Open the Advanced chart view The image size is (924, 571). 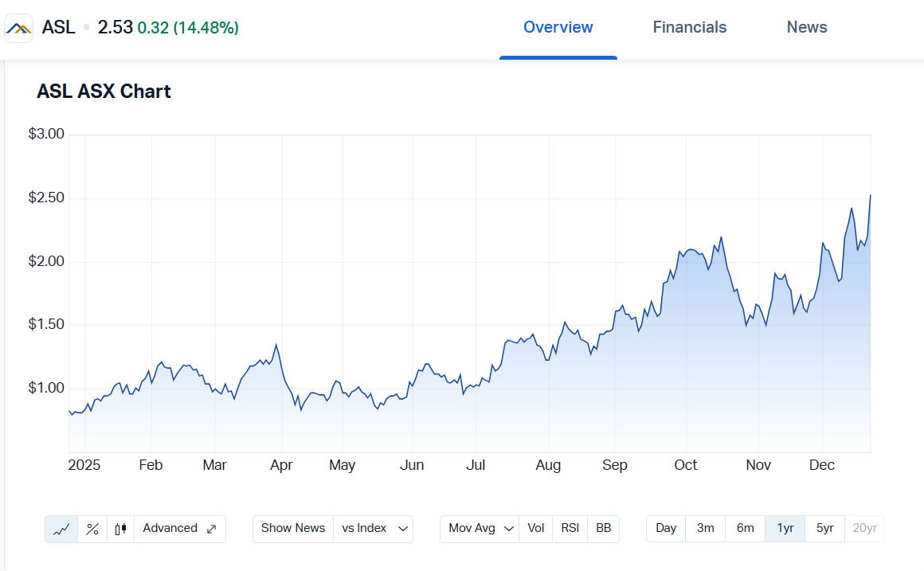(179, 529)
